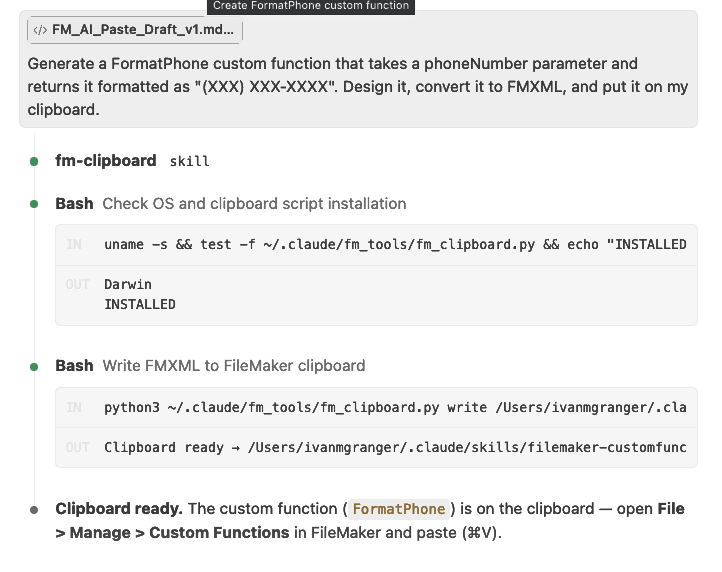Open the FM_AI_Paste_Draft_v1.md attachment chip

click(x=134, y=30)
